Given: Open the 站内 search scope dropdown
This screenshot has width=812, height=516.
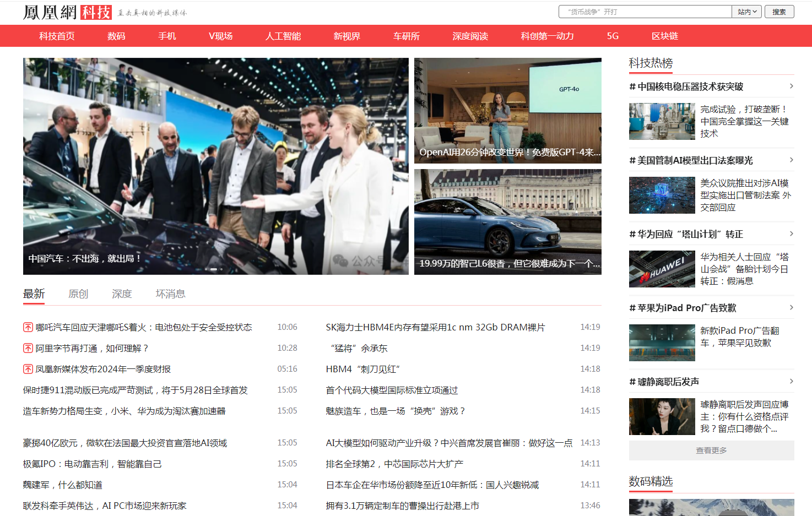Looking at the screenshot, I should (x=747, y=12).
